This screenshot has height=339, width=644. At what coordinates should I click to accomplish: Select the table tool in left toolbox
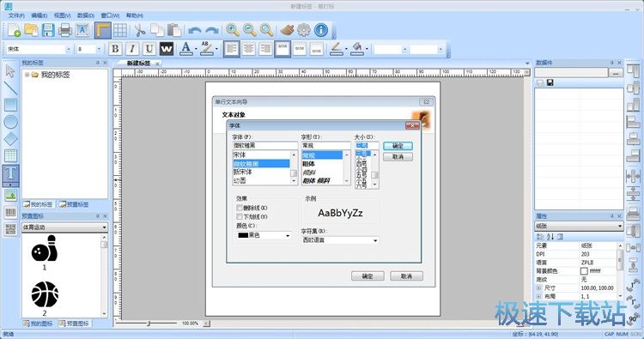pyautogui.click(x=10, y=155)
